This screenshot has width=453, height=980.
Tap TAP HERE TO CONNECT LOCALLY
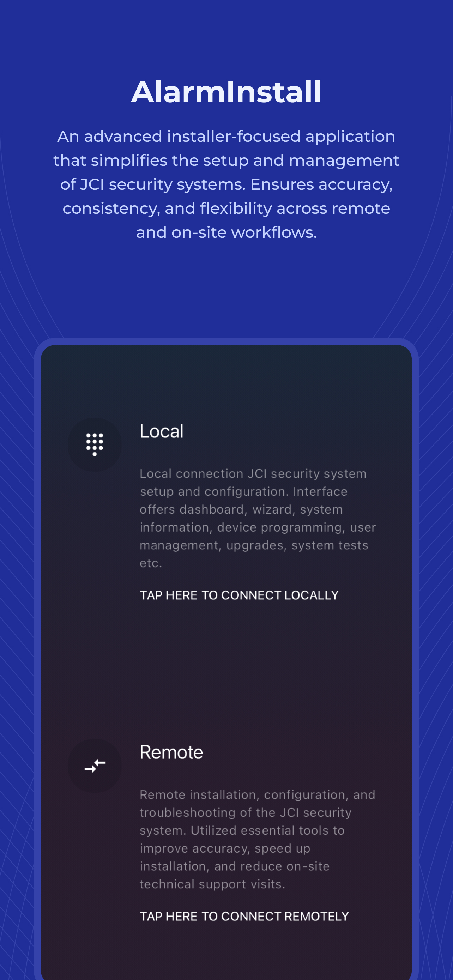[x=239, y=595]
